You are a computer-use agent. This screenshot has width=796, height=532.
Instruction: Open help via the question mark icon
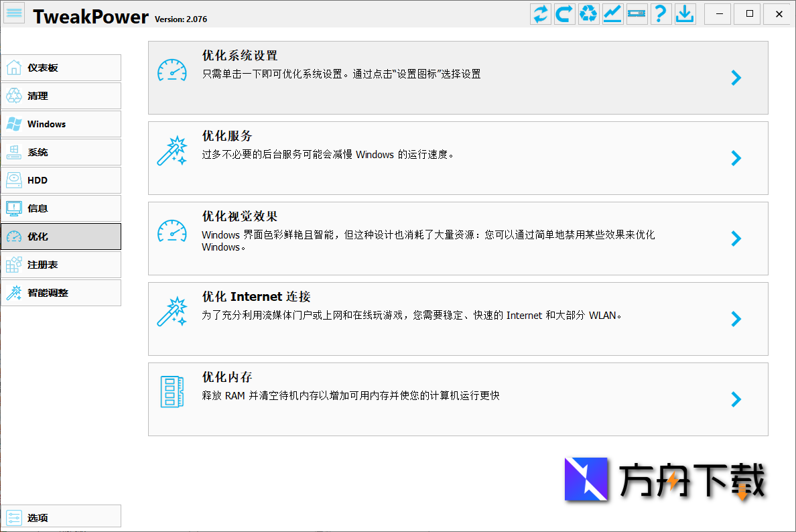click(661, 13)
